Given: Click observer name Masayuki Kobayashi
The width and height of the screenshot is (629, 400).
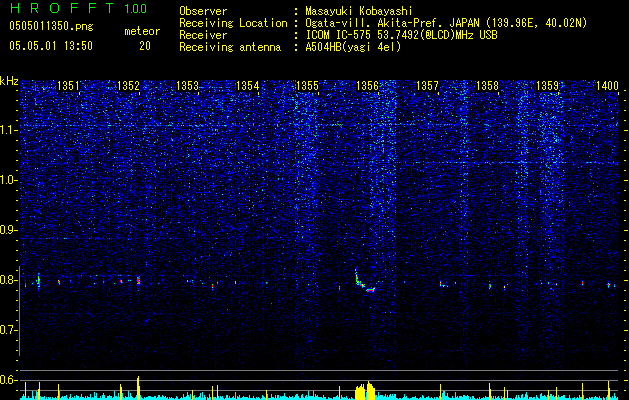Looking at the screenshot, I should 359,11.
